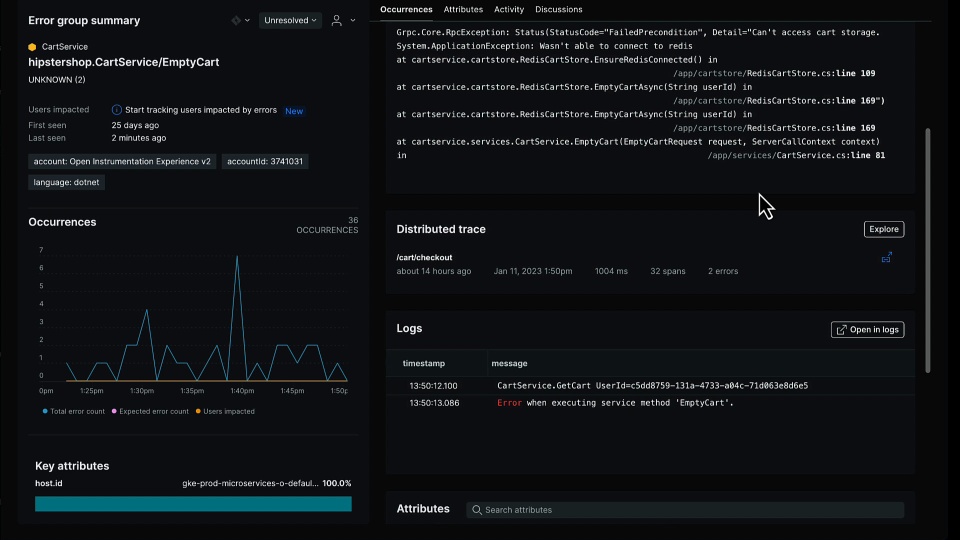Open the Discussions tab
This screenshot has height=540, width=960.
559,9
